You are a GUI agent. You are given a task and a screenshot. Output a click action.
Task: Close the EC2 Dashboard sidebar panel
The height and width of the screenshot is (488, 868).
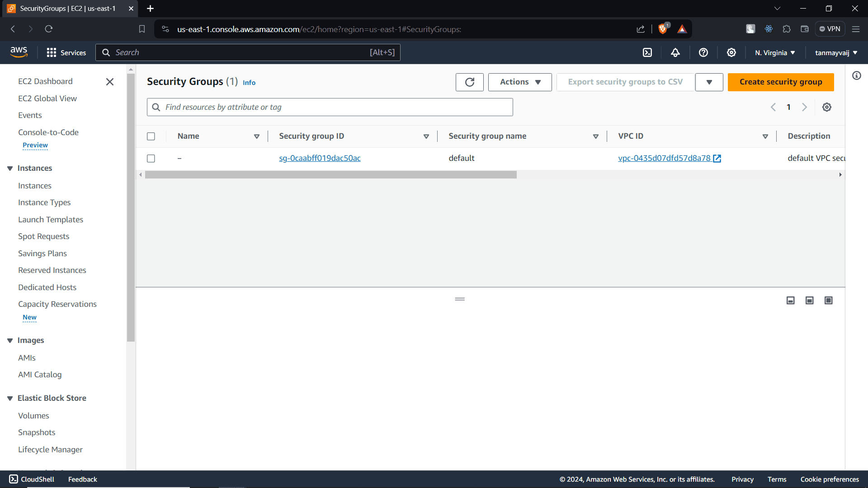pyautogui.click(x=110, y=82)
